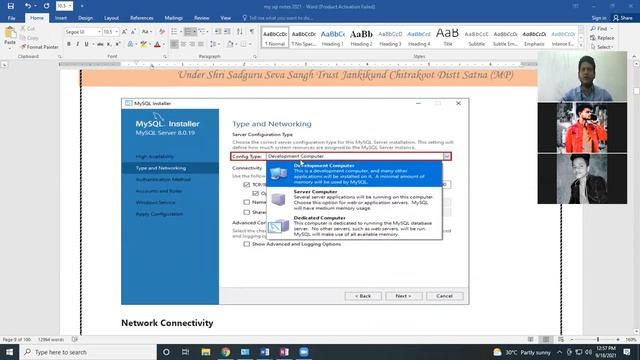
Task: Apply the Title style
Action: coord(448,38)
